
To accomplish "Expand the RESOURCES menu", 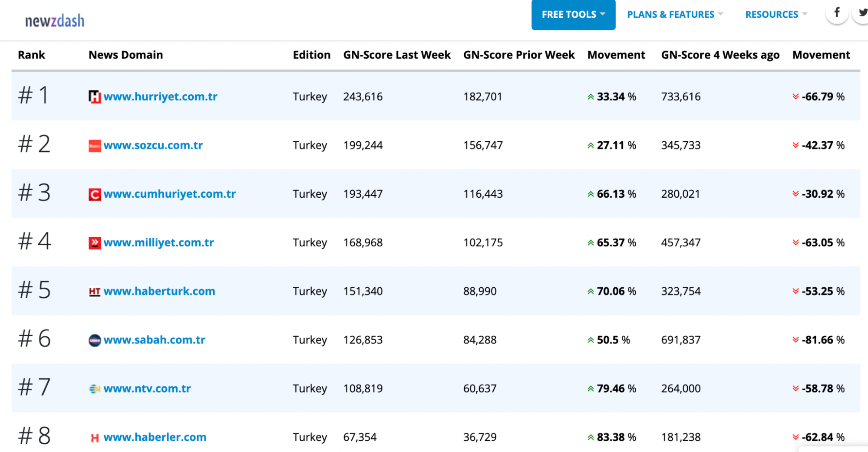I will point(776,14).
